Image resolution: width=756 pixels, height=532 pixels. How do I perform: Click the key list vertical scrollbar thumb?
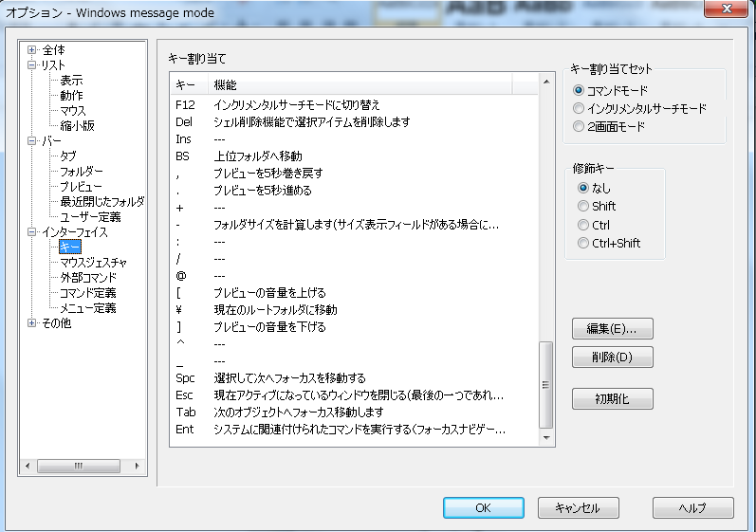pyautogui.click(x=546, y=385)
